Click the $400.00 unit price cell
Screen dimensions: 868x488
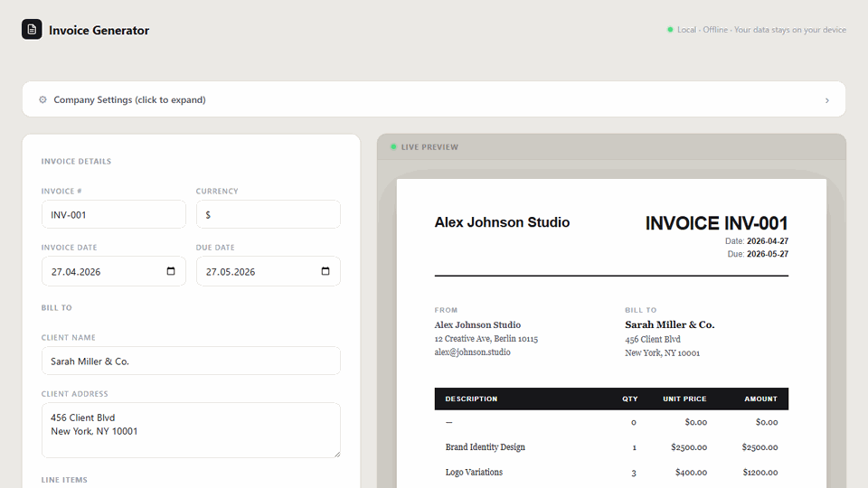point(691,473)
